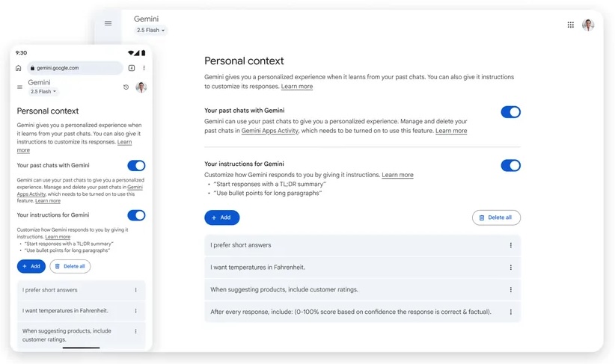The height and width of the screenshot is (364, 615).
Task: Turn off desktop "Your instructions for Gemini" toggle
Action: (x=510, y=165)
